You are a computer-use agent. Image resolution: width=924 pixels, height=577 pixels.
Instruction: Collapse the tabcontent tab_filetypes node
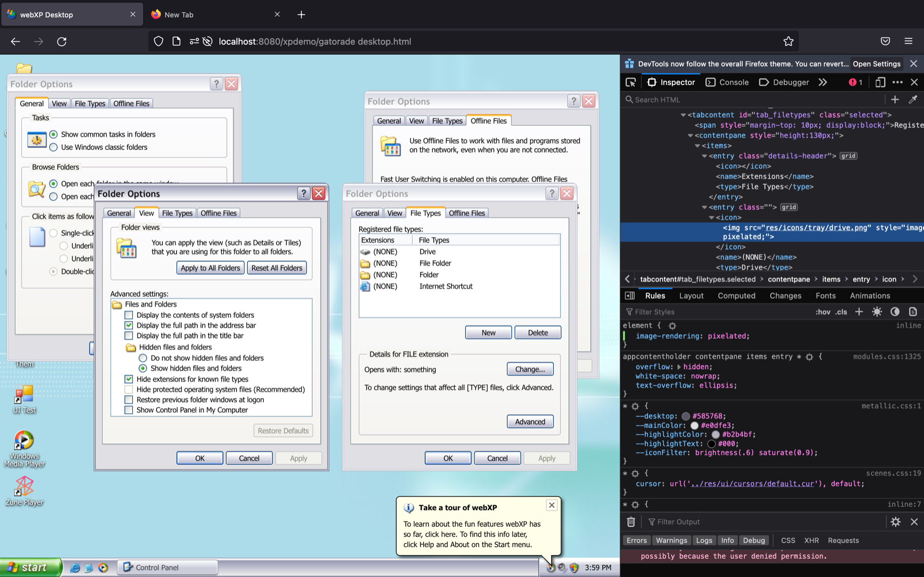(x=683, y=115)
